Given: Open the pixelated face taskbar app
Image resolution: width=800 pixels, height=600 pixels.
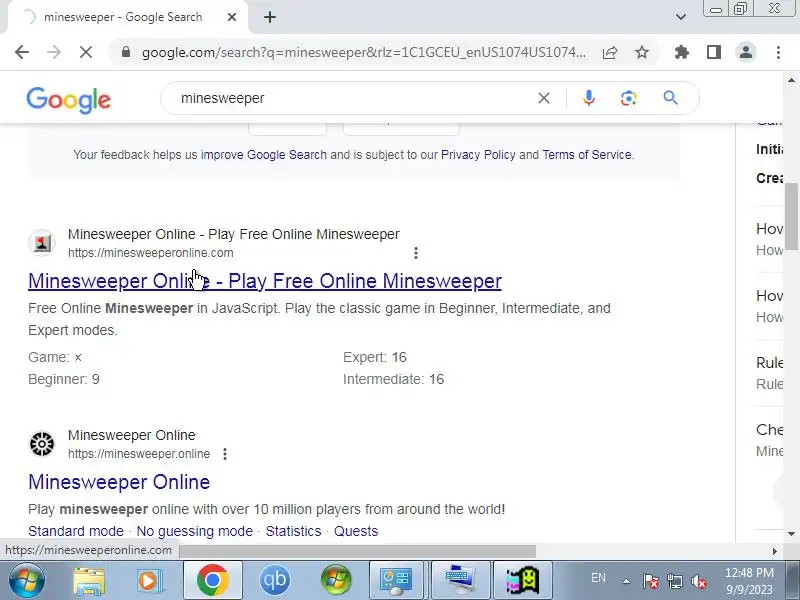Looking at the screenshot, I should tap(522, 581).
